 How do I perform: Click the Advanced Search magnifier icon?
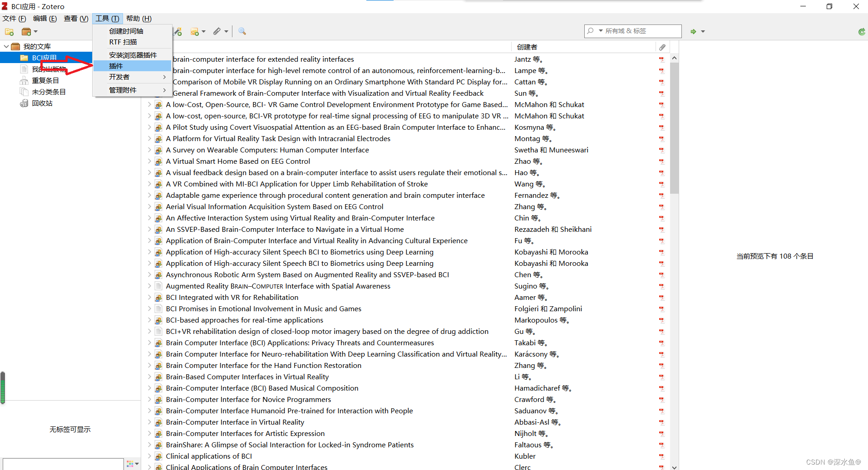(242, 31)
